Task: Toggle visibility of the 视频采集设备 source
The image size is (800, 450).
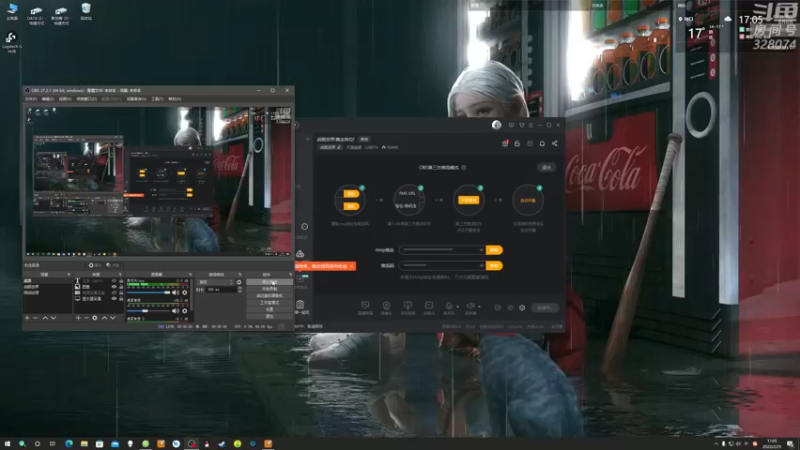Action: [x=114, y=293]
